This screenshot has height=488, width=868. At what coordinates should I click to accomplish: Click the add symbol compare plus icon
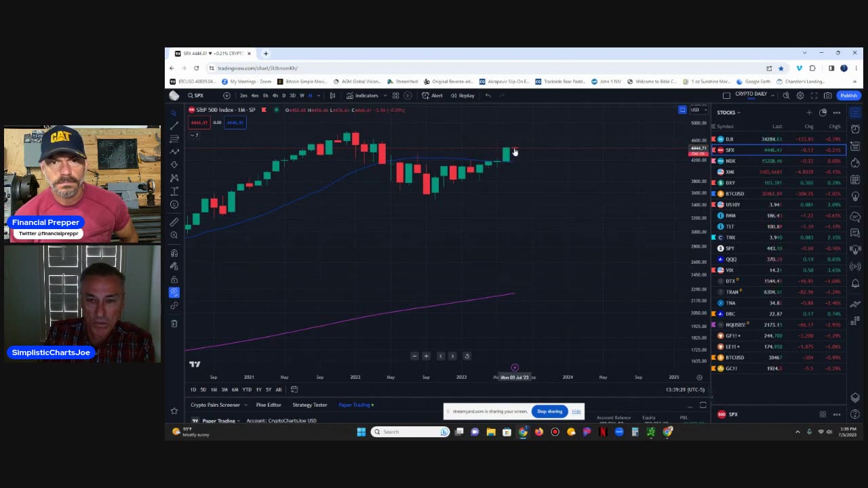[226, 96]
